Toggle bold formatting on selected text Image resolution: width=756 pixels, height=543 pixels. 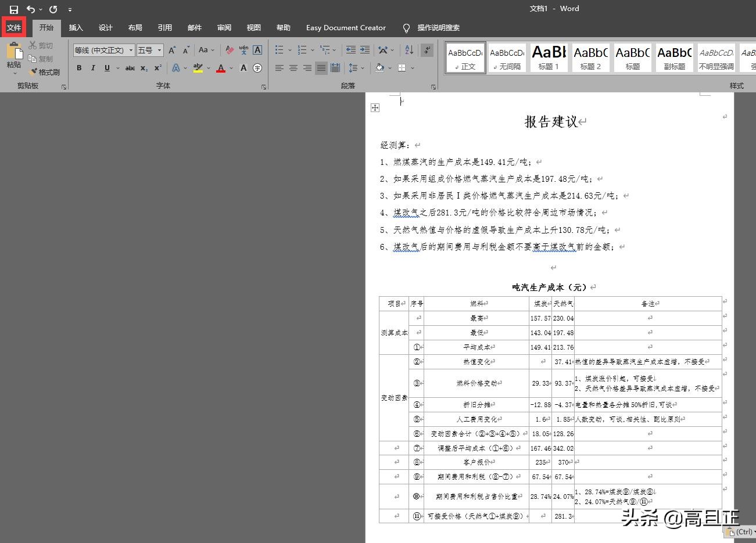point(79,68)
